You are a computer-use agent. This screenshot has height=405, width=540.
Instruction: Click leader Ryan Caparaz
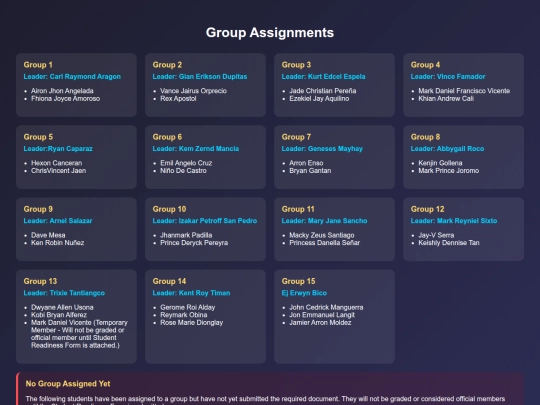click(x=70, y=149)
